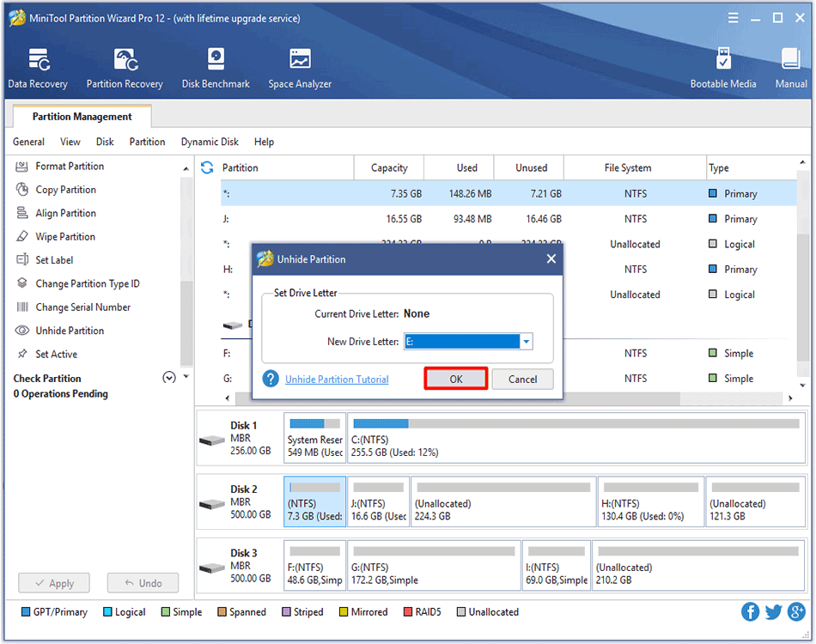The height and width of the screenshot is (644, 816).
Task: Click the sidebar scroll-up arrow
Action: (186, 168)
